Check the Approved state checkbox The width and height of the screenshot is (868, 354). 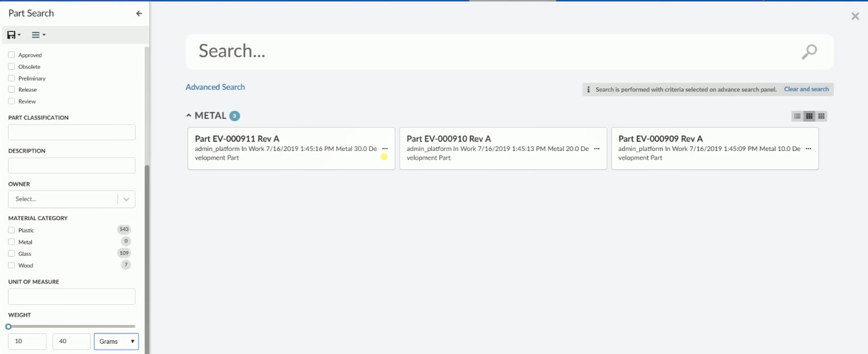click(11, 55)
